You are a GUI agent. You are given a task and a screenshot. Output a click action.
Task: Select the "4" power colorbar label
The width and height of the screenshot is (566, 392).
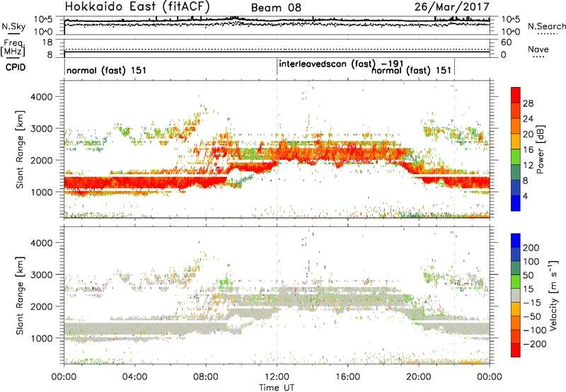(526, 197)
